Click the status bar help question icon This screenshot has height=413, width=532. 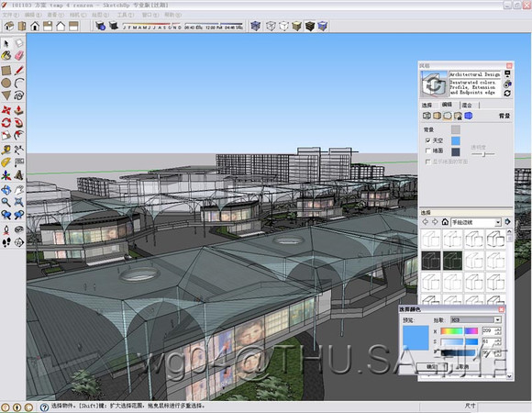click(44, 407)
